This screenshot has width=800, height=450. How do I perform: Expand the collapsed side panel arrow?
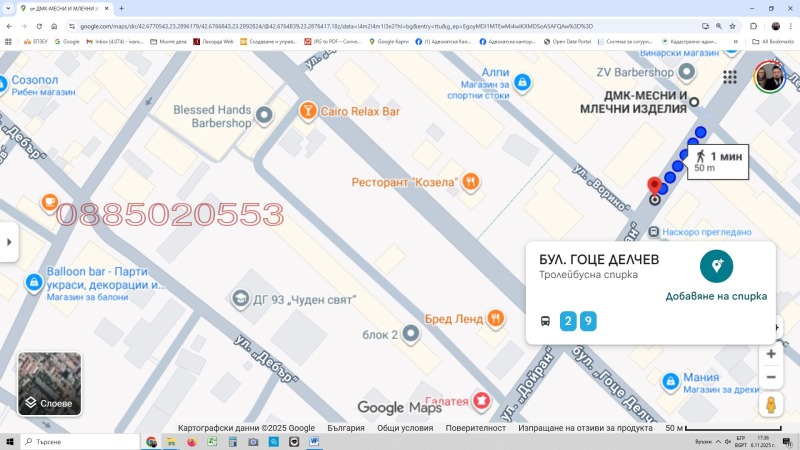9,242
